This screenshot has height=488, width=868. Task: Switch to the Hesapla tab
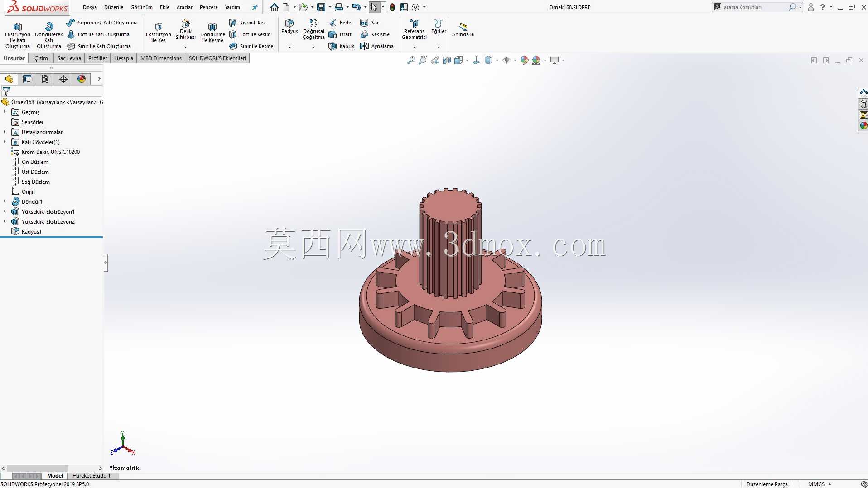(x=124, y=58)
